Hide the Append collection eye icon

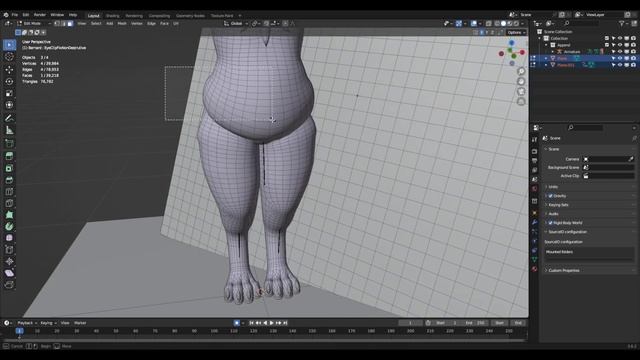coord(620,45)
